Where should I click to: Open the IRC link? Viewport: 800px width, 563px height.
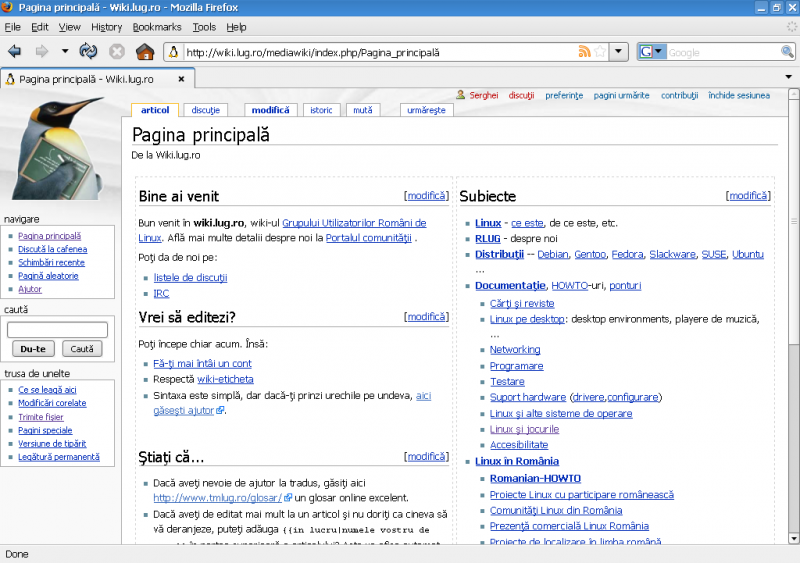pos(161,293)
